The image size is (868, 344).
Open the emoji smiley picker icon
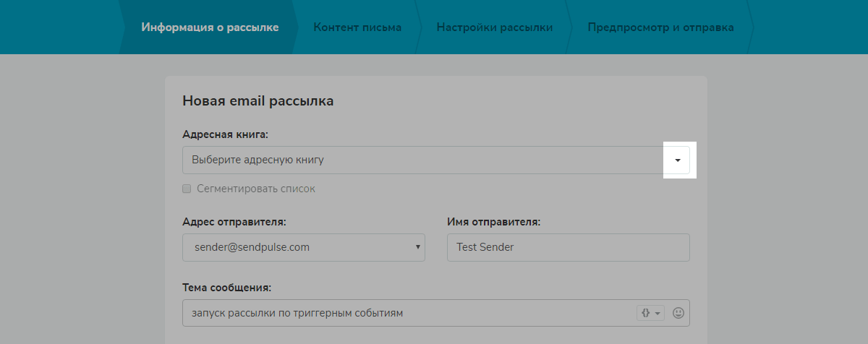[x=678, y=313]
